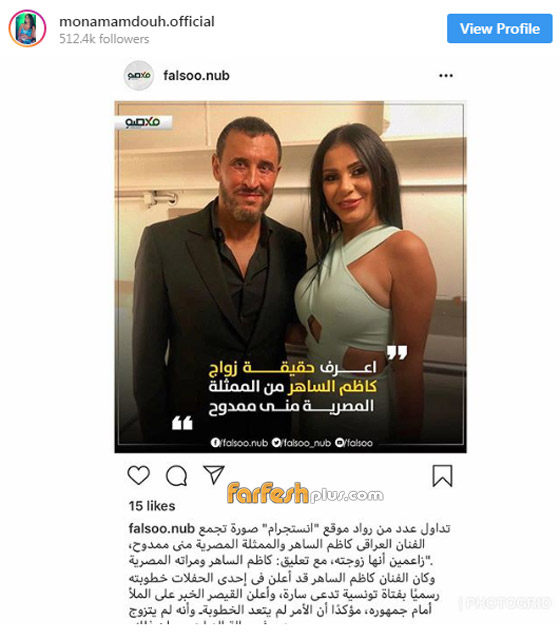Like the post with the heart icon
560x640 pixels.
tap(139, 475)
